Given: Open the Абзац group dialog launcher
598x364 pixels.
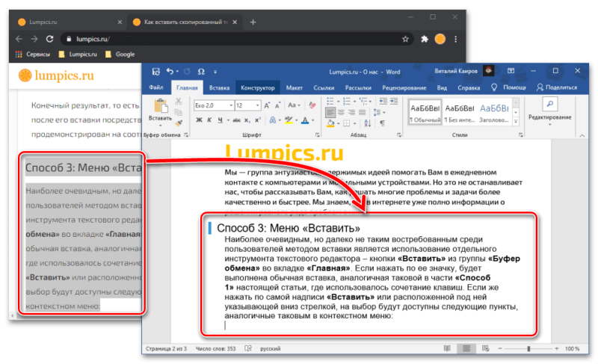Looking at the screenshot, I should [x=399, y=135].
